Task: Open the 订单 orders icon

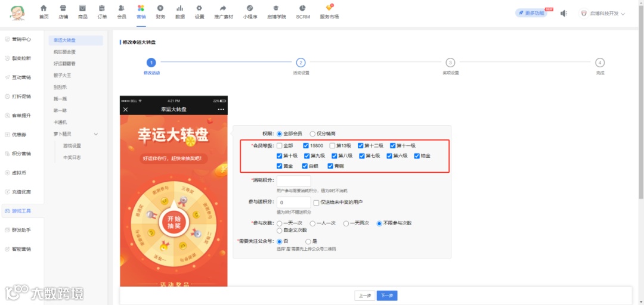Action: [102, 8]
